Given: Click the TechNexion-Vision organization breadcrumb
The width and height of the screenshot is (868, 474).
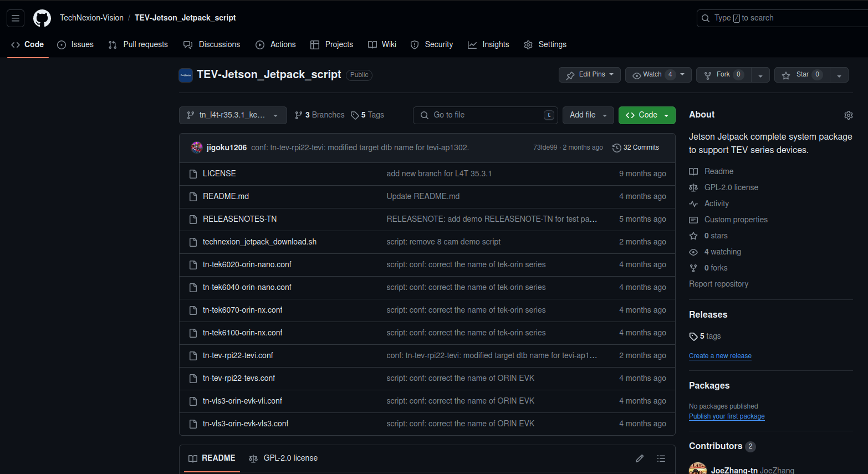Looking at the screenshot, I should tap(91, 18).
